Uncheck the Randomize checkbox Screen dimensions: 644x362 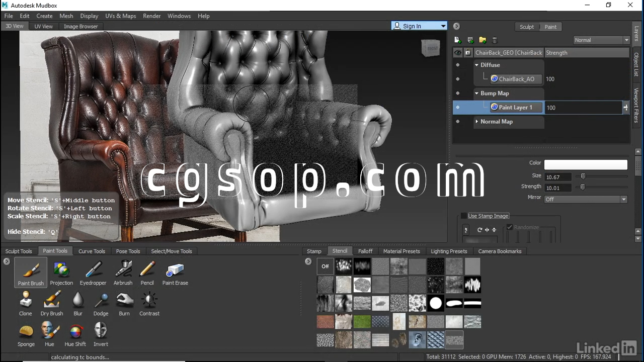510,227
